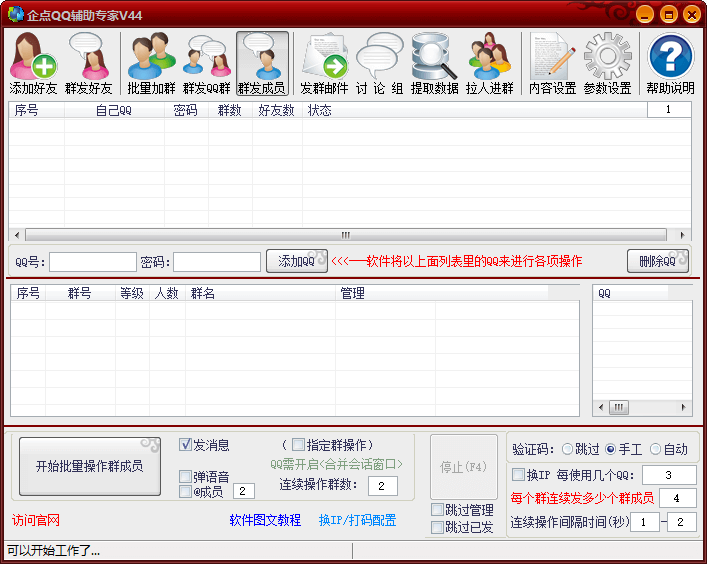Click the 人数 column header
The image size is (707, 564).
[x=167, y=293]
